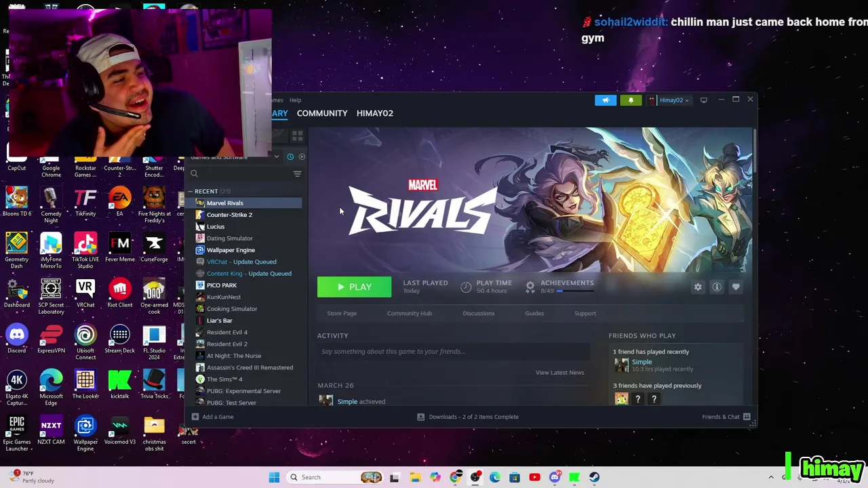
Task: Open Marvel Rivals Store Page
Action: pos(342,313)
